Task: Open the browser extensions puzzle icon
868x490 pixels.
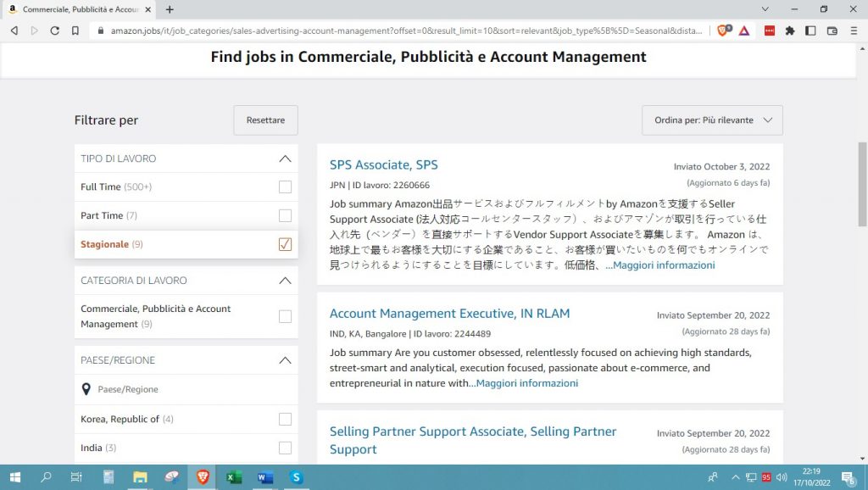Action: coord(790,31)
